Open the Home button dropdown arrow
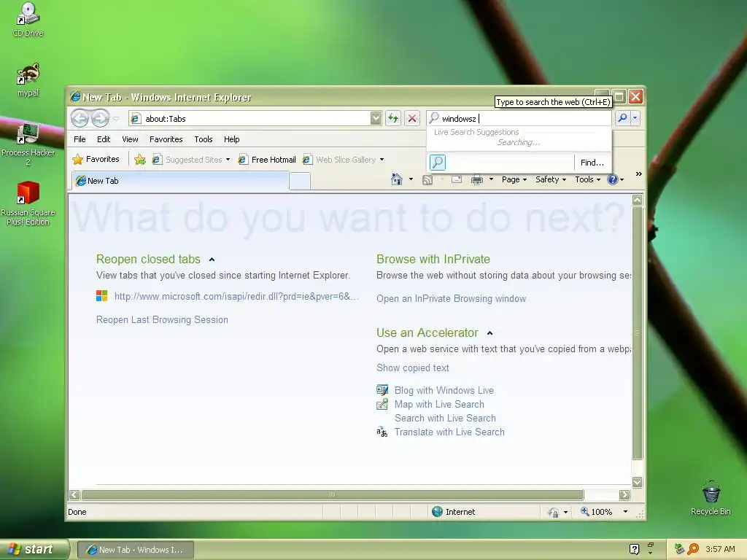The height and width of the screenshot is (560, 747). coord(411,179)
